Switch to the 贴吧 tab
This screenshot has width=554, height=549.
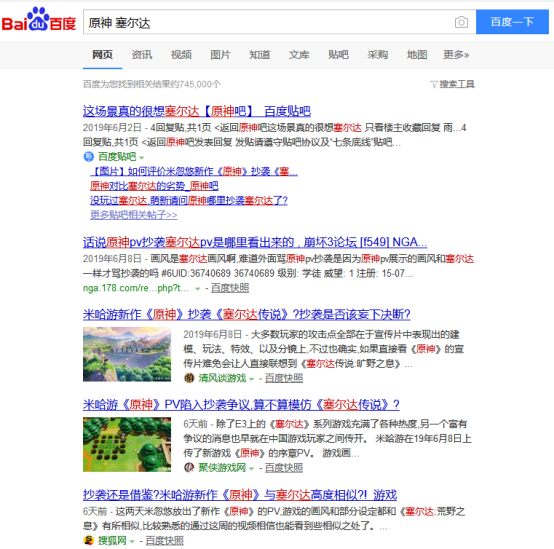tap(338, 55)
